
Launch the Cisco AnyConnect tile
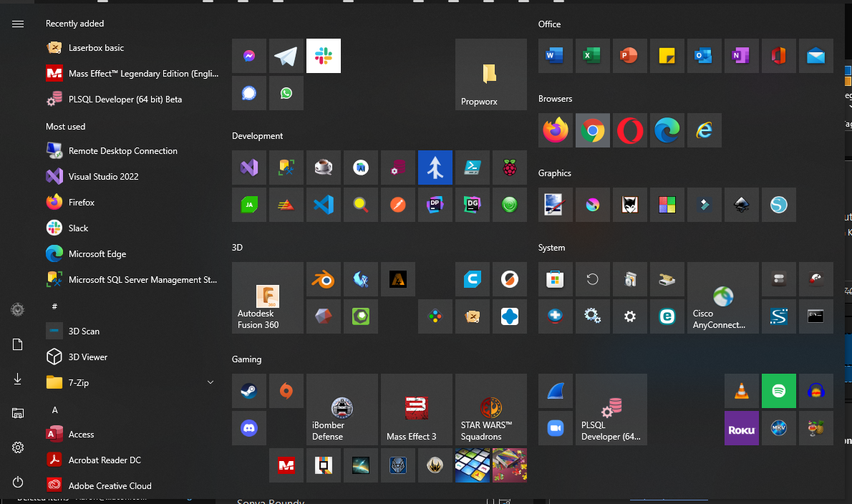[722, 298]
